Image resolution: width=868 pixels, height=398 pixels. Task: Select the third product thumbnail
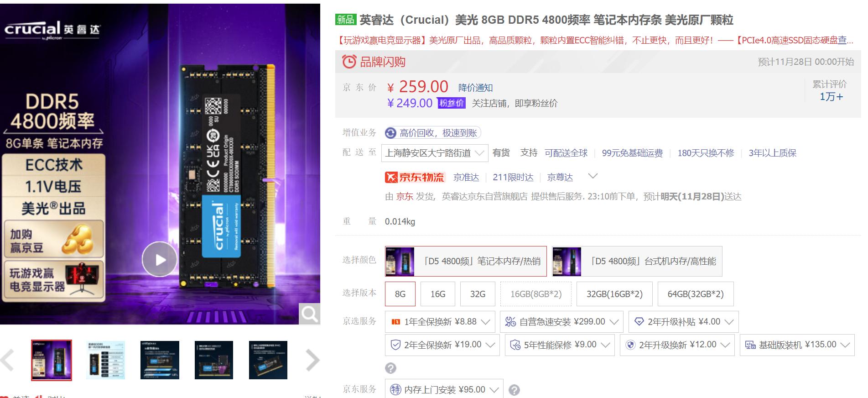160,360
